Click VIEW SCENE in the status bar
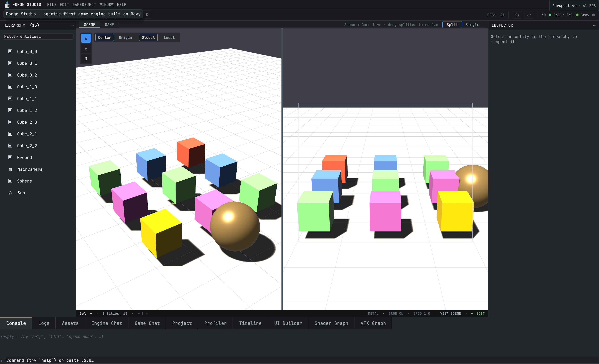599x364 pixels. [x=450, y=313]
